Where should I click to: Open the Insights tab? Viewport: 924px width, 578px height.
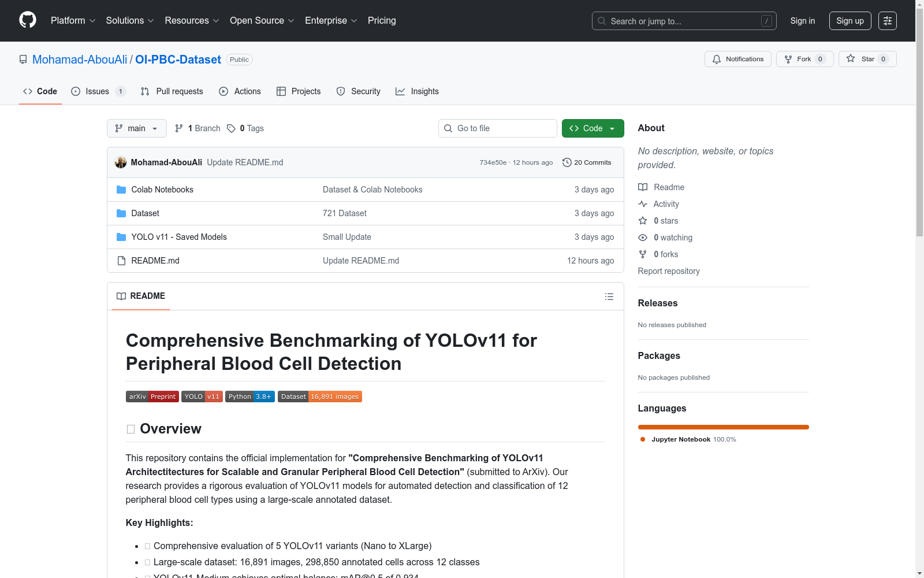[x=418, y=91]
